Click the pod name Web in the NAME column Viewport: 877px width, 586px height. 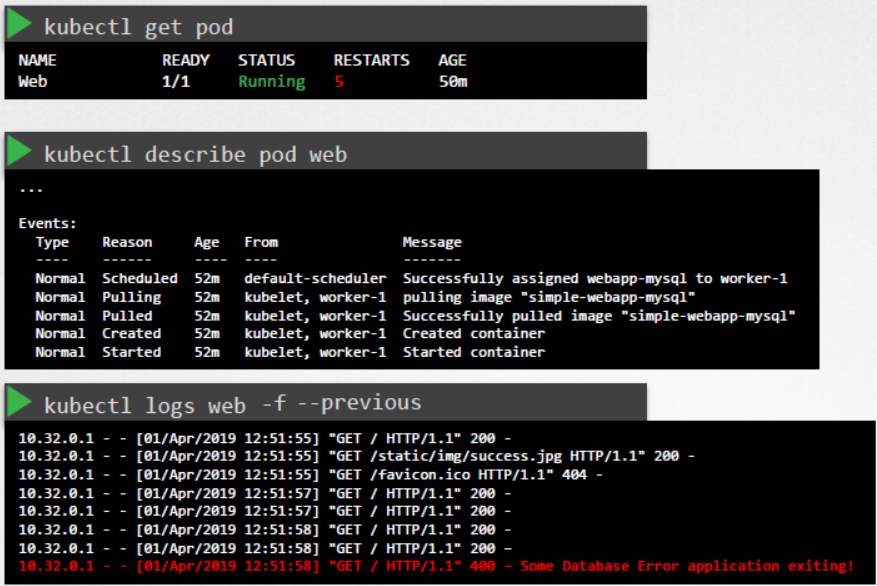point(32,81)
